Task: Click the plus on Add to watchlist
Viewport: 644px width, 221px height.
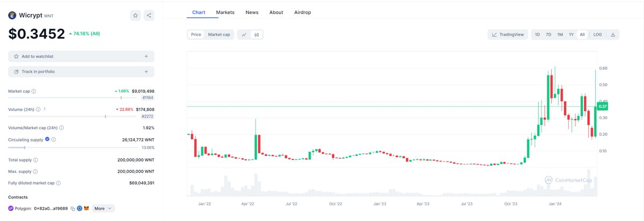Action: pyautogui.click(x=146, y=56)
